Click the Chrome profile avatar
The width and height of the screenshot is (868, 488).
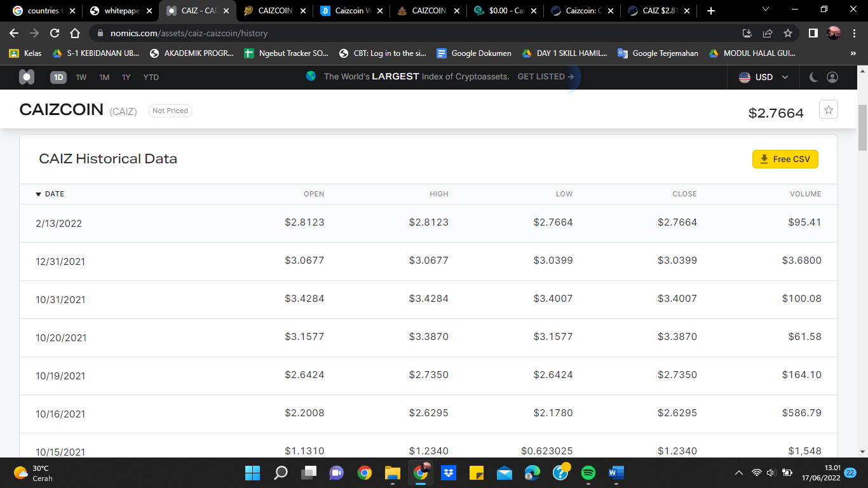click(x=834, y=33)
